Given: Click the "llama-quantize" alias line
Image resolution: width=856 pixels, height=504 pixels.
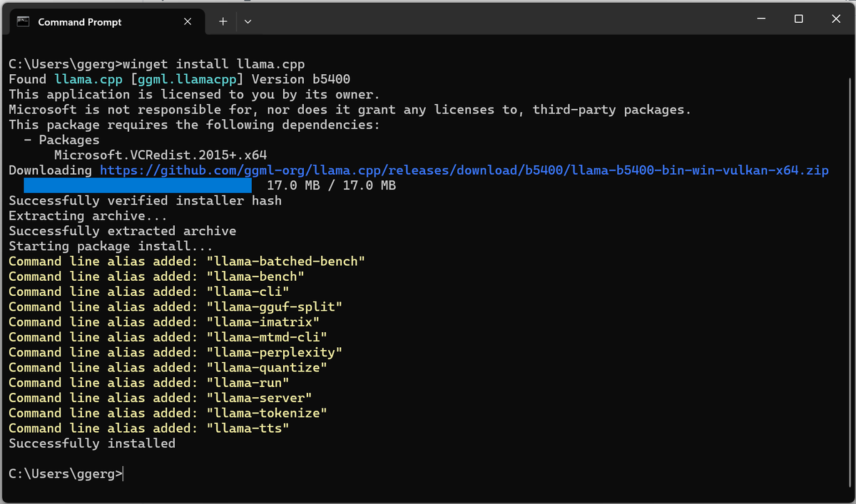Looking at the screenshot, I should (168, 367).
